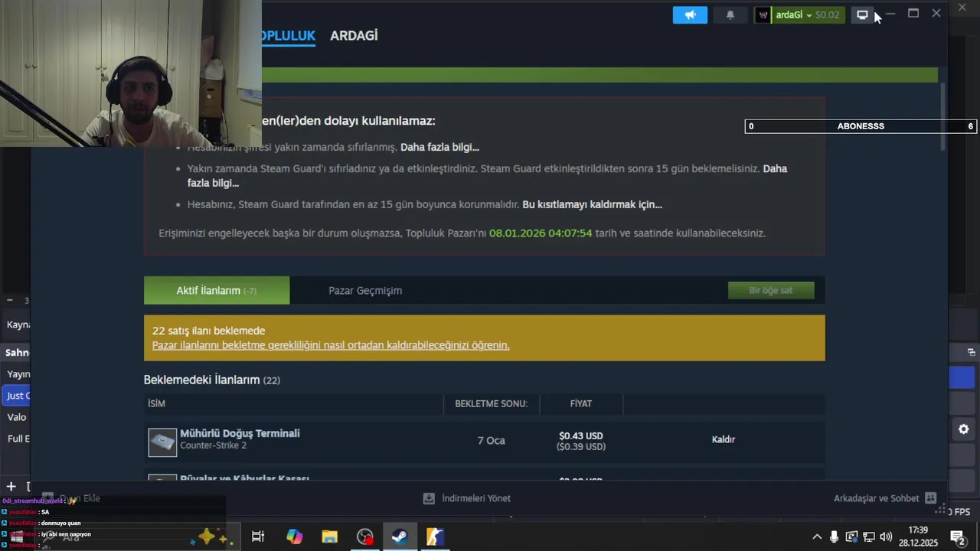Click the $0.43 USD price
Viewport: 980px width, 551px height.
pos(581,435)
